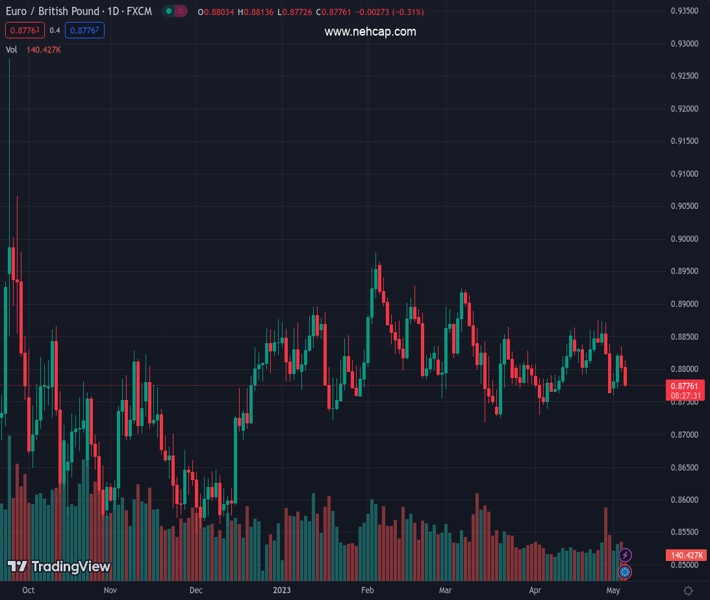Click the TradingView logo
The width and height of the screenshot is (710, 600).
(58, 566)
